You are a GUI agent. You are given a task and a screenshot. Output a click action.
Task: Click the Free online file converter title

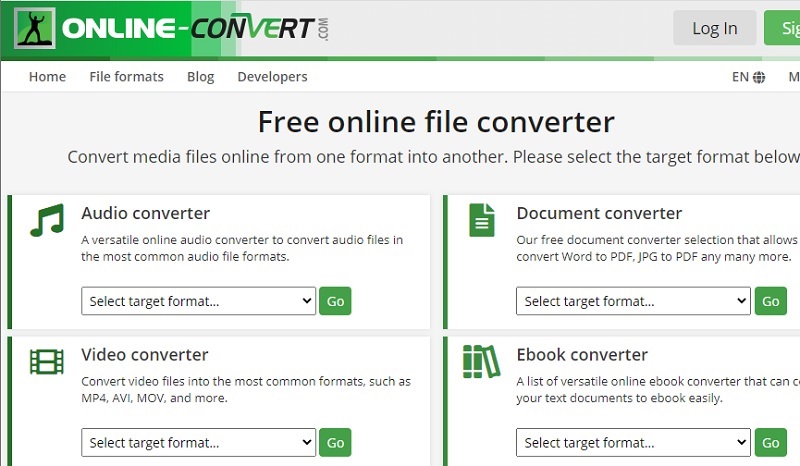(x=436, y=122)
